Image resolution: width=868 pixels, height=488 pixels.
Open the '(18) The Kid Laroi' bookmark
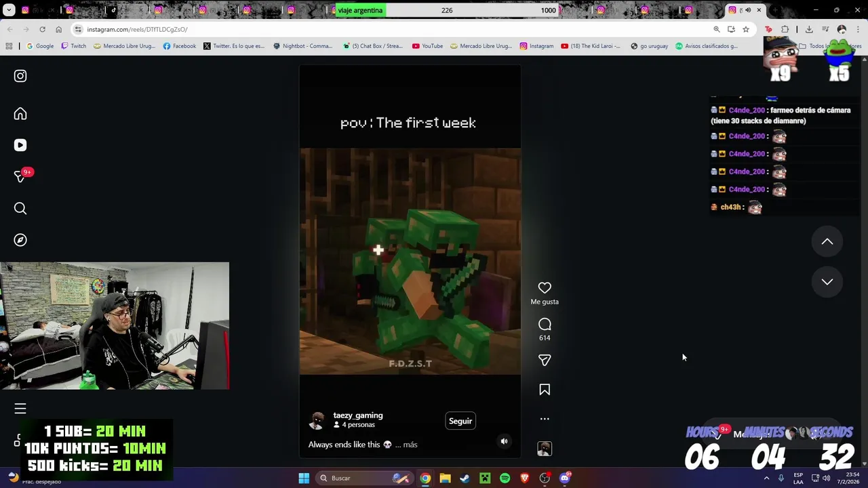591,46
